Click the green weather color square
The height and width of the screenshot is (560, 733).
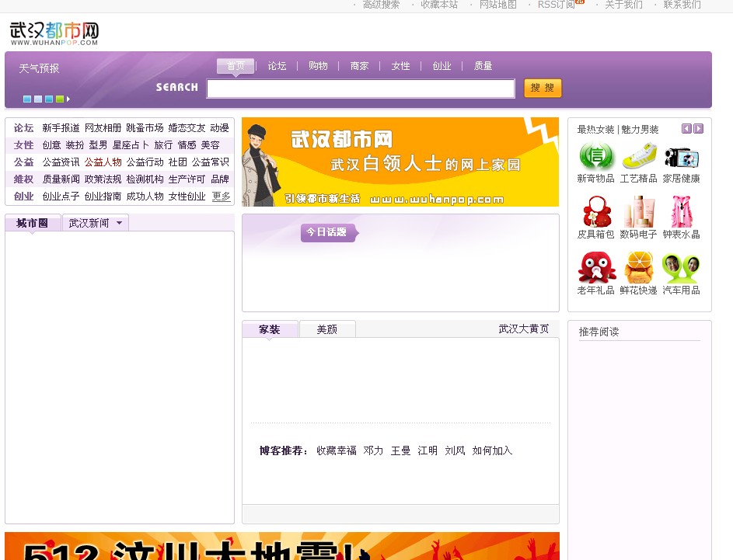[60, 99]
